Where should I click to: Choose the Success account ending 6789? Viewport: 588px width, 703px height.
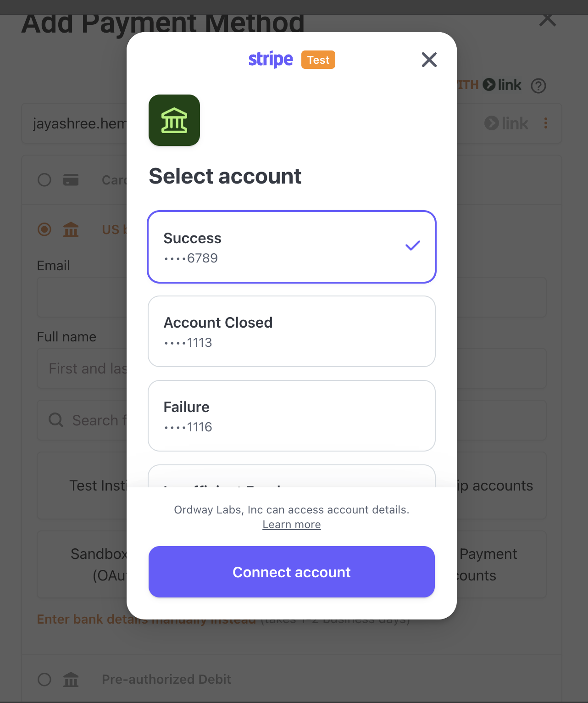pos(292,247)
